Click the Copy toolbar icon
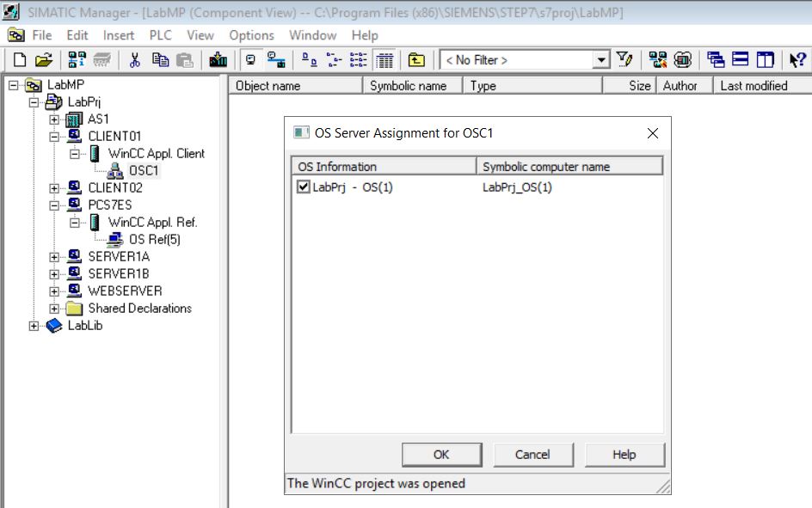 pyautogui.click(x=161, y=60)
